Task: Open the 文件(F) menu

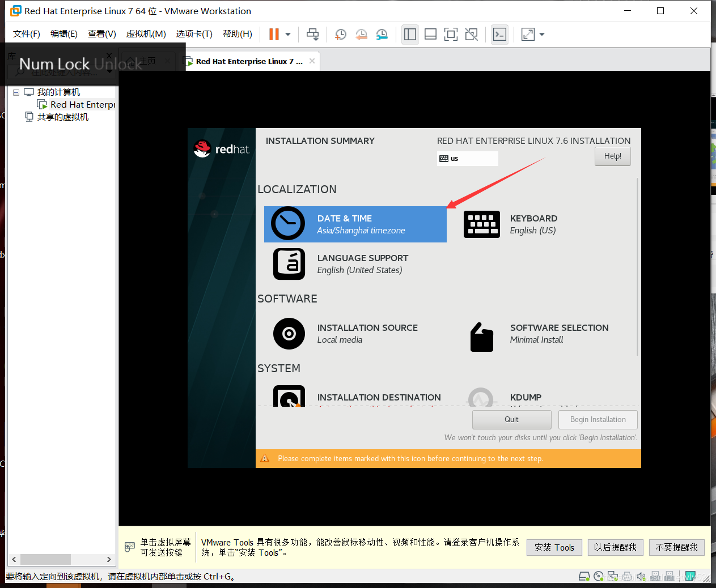Action: (x=27, y=34)
